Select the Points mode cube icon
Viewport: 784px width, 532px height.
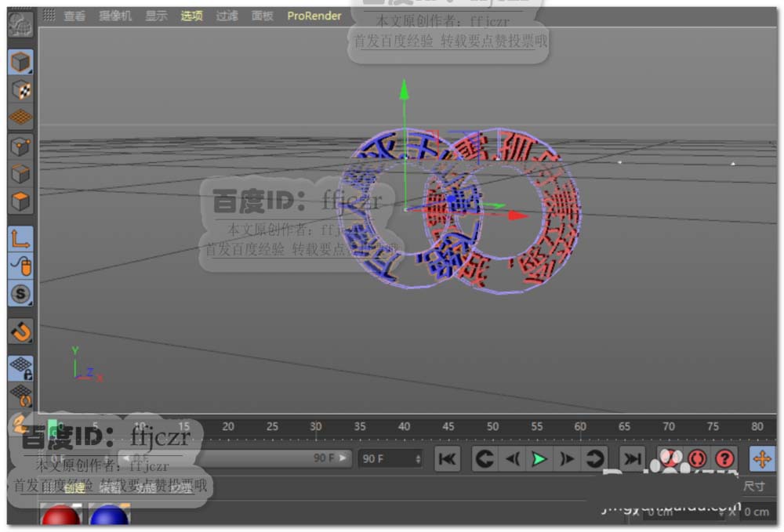(x=20, y=147)
